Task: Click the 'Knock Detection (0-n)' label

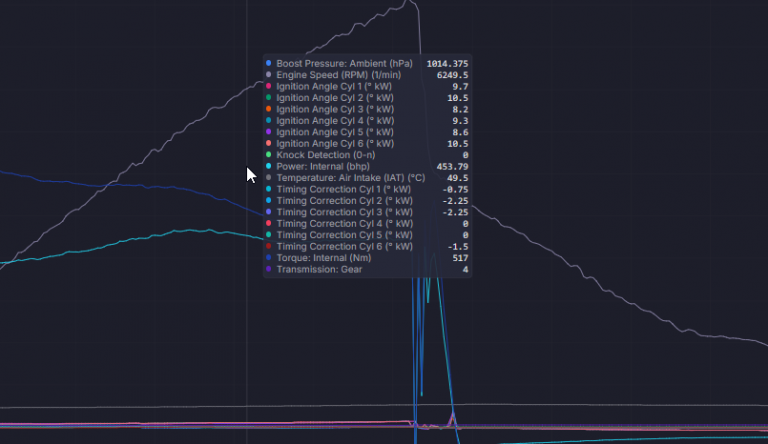Action: click(326, 155)
